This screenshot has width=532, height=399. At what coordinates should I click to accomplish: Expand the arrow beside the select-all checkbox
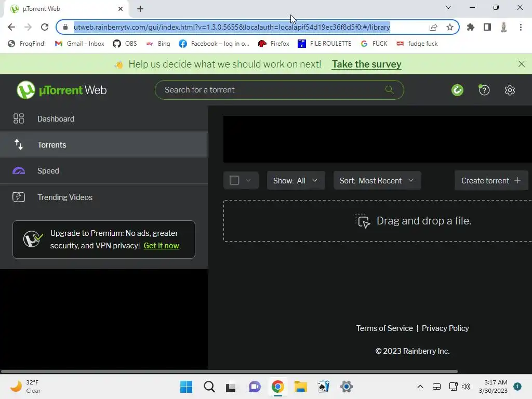point(248,180)
